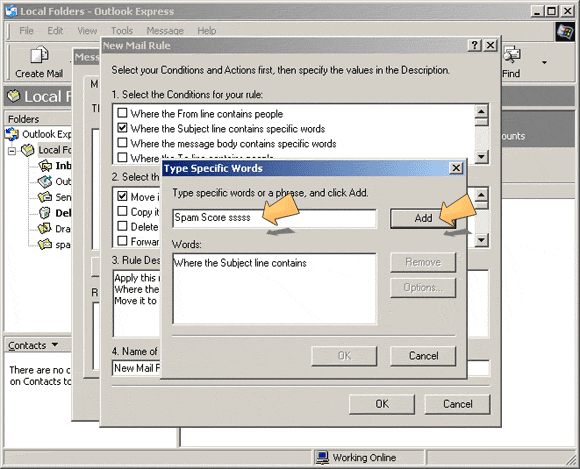Click the Add button
The width and height of the screenshot is (580, 469).
point(423,218)
